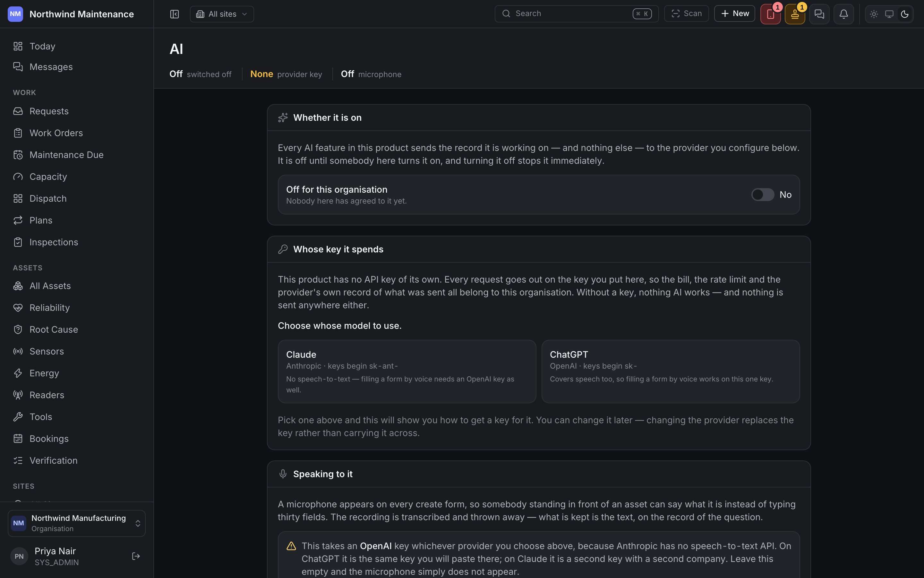The width and height of the screenshot is (924, 578).
Task: Open the red alert icon with badge
Action: [x=771, y=14]
